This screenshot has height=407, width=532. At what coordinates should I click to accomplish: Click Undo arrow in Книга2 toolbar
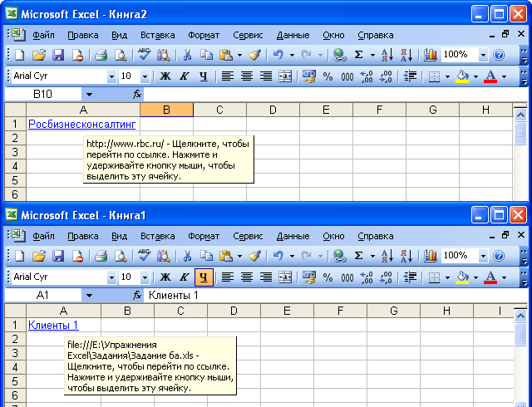[x=278, y=55]
